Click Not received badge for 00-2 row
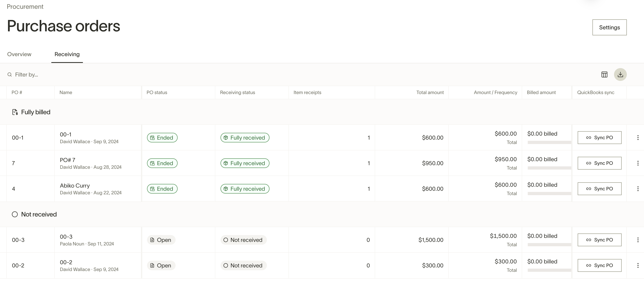The image size is (644, 284). click(243, 265)
